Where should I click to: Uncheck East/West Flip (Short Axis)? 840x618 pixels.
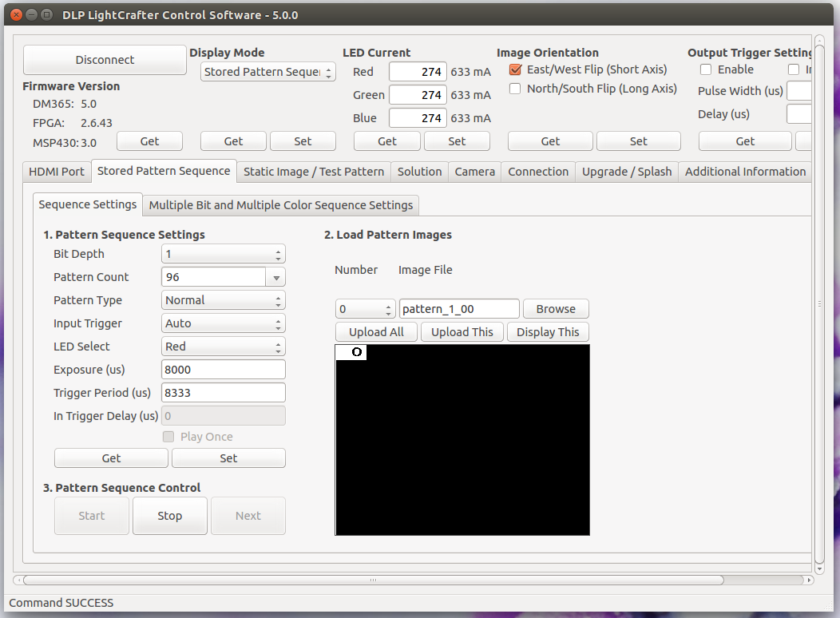[515, 69]
